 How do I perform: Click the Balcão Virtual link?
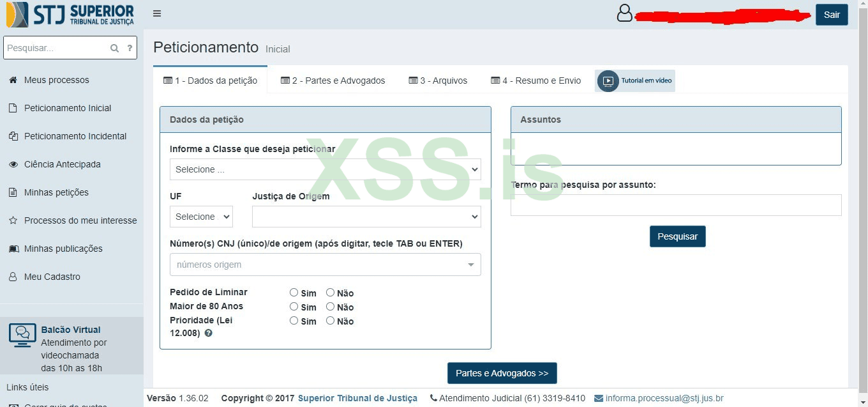[71, 330]
